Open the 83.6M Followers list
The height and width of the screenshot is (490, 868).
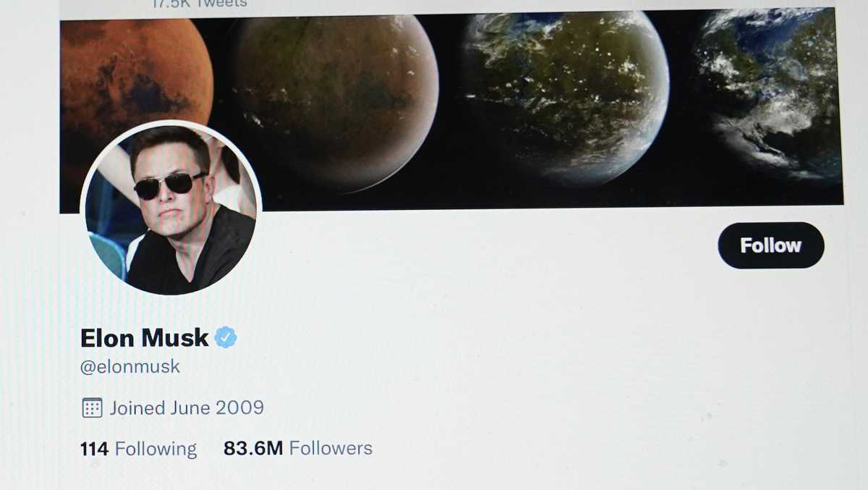(x=298, y=449)
